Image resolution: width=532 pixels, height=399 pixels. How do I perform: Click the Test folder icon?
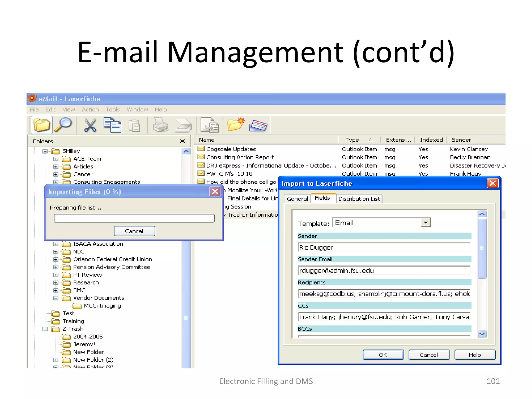pyautogui.click(x=55, y=314)
